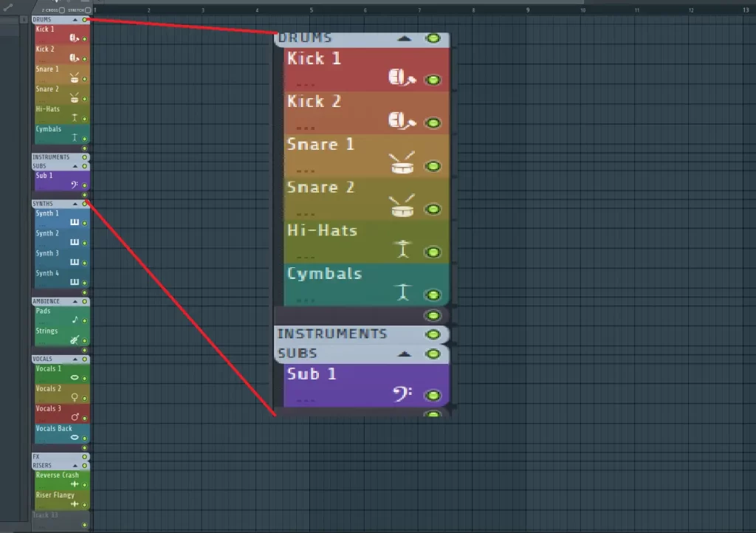
Task: Select the Reverse Crash track name
Action: [x=57, y=475]
